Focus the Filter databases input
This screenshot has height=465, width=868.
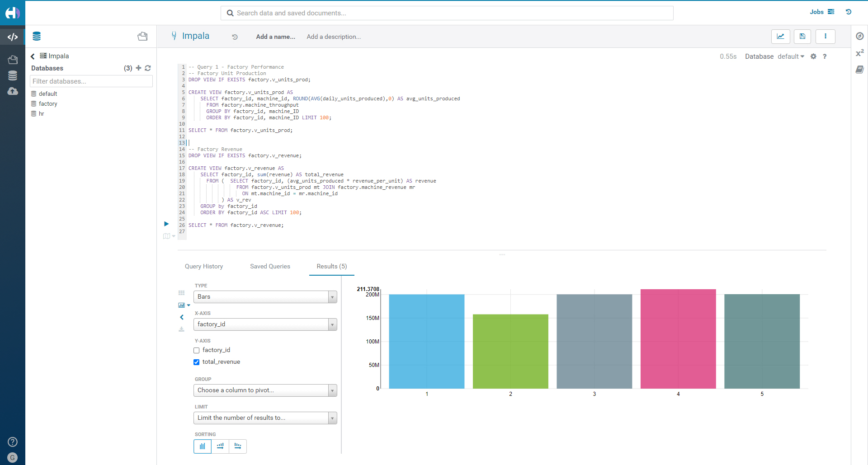click(91, 81)
